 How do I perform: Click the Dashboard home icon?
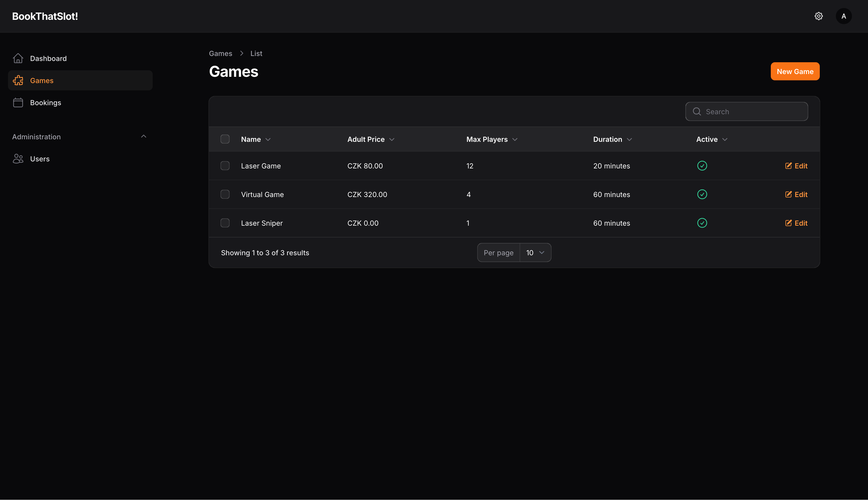point(18,58)
